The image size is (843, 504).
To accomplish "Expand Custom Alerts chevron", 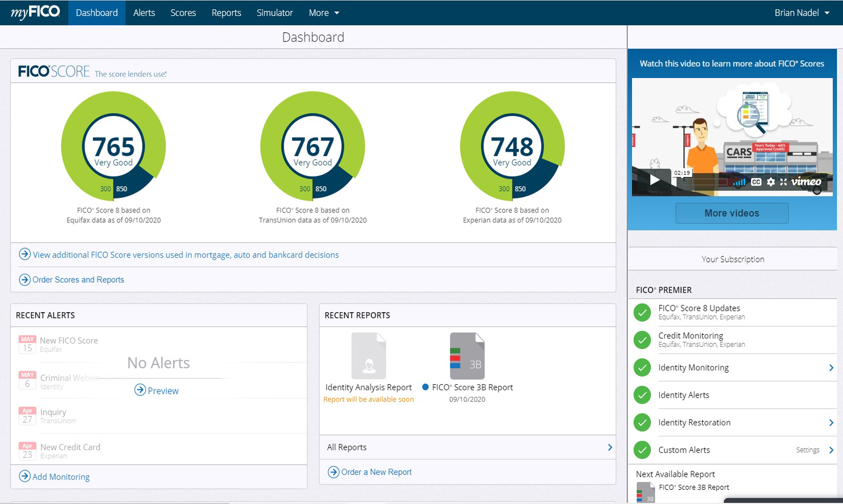I will coord(831,450).
